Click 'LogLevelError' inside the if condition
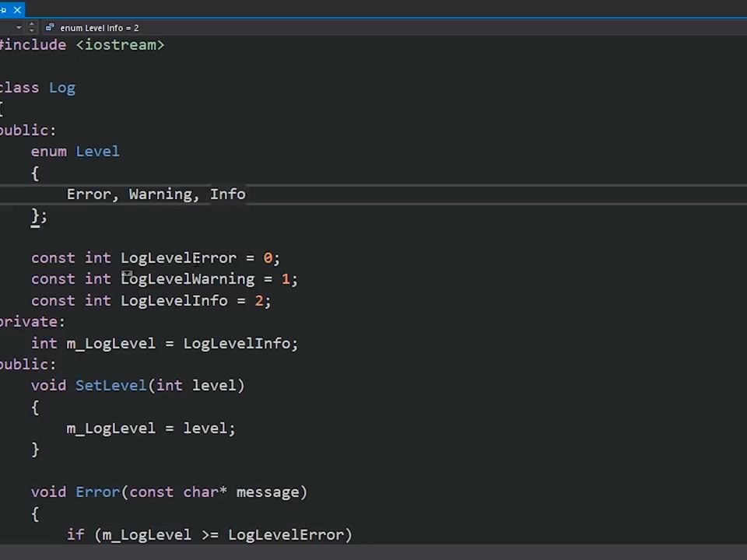Viewport: 747px width, 560px height. [286, 535]
